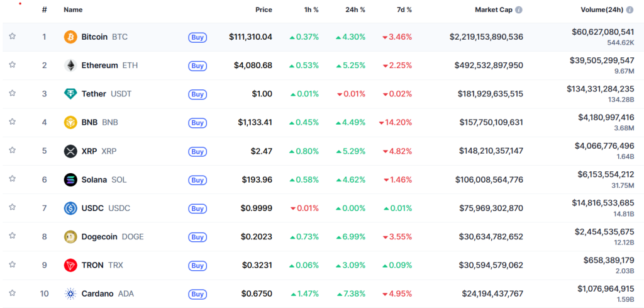Viewport: 644px width, 308px height.
Task: Sort by the 7d % column header
Action: pyautogui.click(x=404, y=10)
